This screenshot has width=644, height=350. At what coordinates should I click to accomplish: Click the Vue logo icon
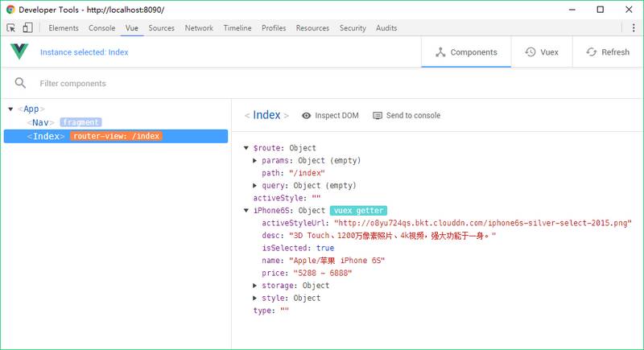tap(19, 52)
